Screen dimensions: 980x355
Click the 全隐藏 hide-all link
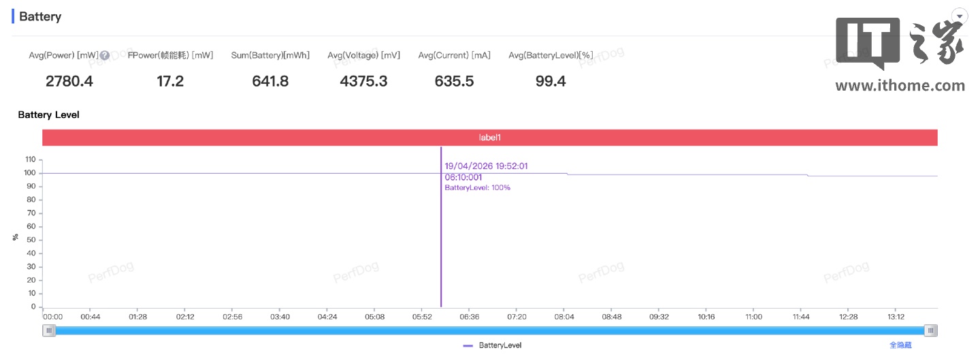pyautogui.click(x=900, y=345)
